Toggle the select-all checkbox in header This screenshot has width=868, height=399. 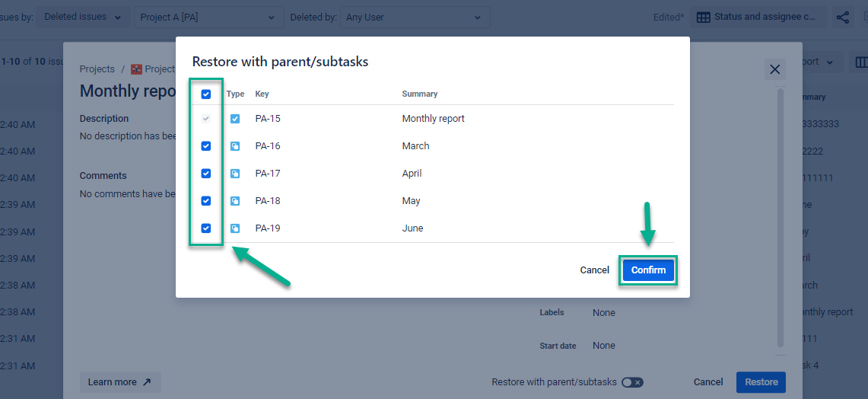[205, 94]
